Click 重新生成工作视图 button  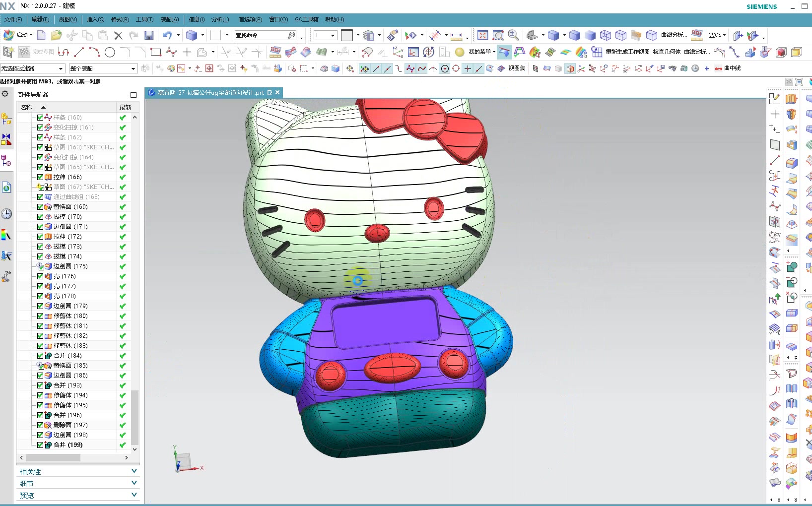(x=627, y=52)
